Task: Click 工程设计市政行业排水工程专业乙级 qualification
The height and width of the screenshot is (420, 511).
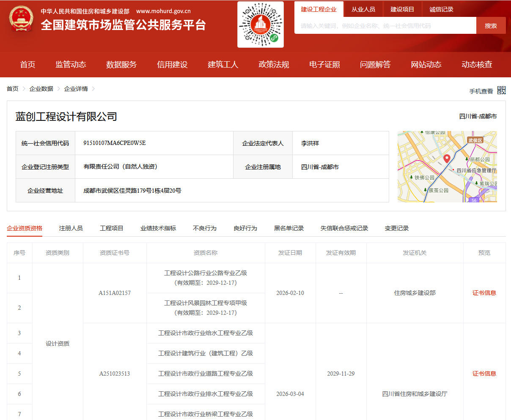Action: [206, 394]
